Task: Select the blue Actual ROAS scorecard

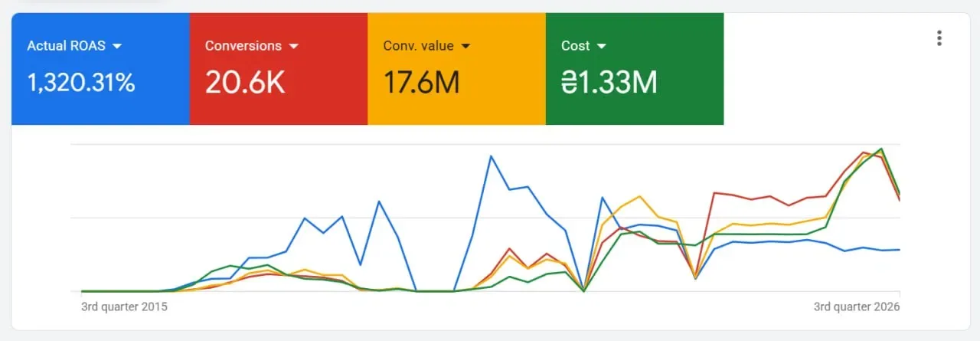Action: pyautogui.click(x=100, y=68)
